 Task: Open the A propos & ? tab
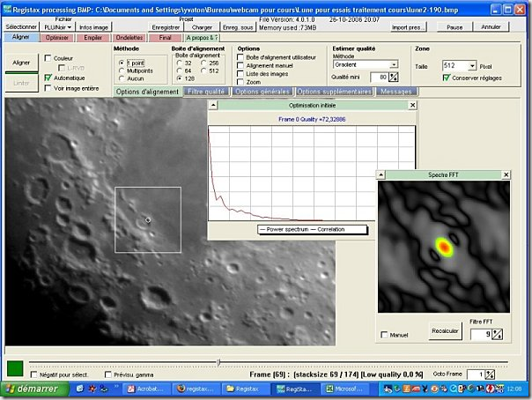coord(202,38)
